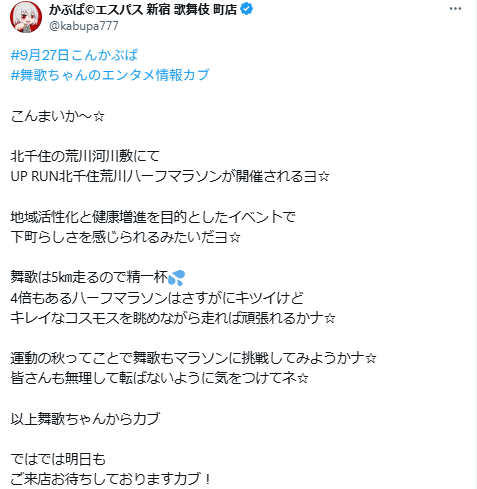Screen dimensions: 477x489
Task: Open display name かぶぱ©エスパス 新宿 歌舞伎 町店
Action: point(143,9)
